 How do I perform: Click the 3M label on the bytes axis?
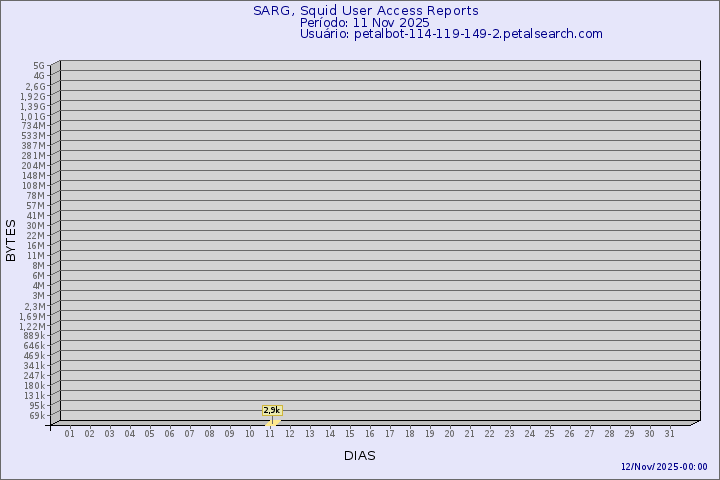(38, 295)
